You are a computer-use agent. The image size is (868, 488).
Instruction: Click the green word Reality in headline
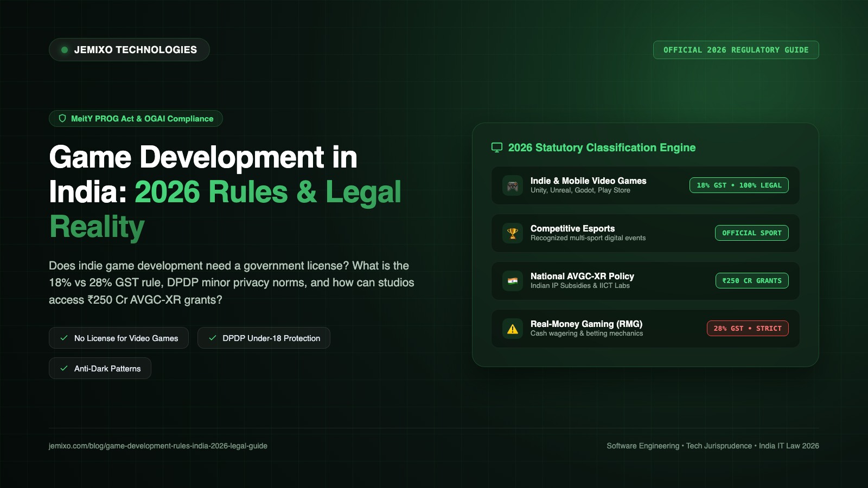[97, 227]
